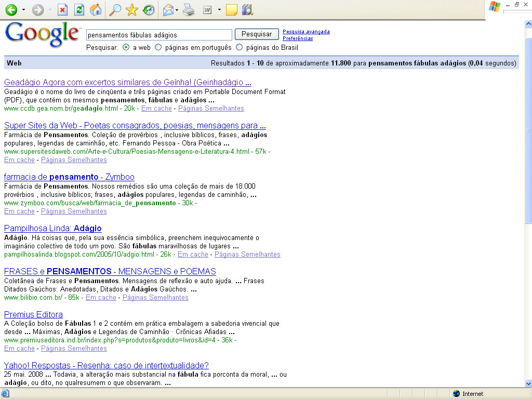Click the Pesquisar search button
This screenshot has width=532, height=399.
(x=257, y=34)
